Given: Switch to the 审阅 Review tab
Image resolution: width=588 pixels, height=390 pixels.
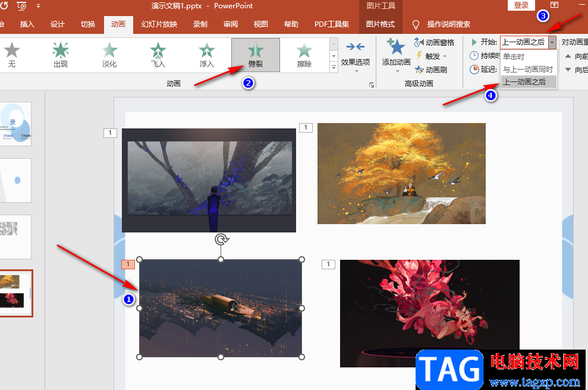Looking at the screenshot, I should tap(231, 24).
